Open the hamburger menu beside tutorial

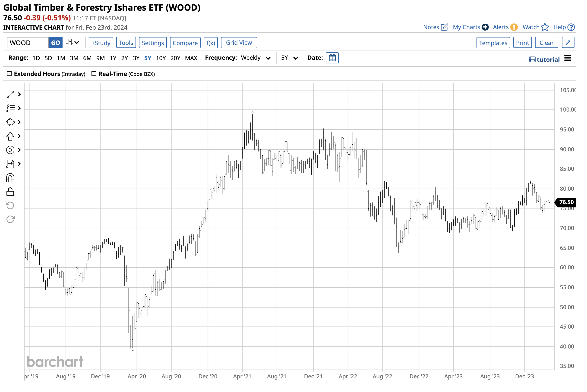[x=568, y=58]
